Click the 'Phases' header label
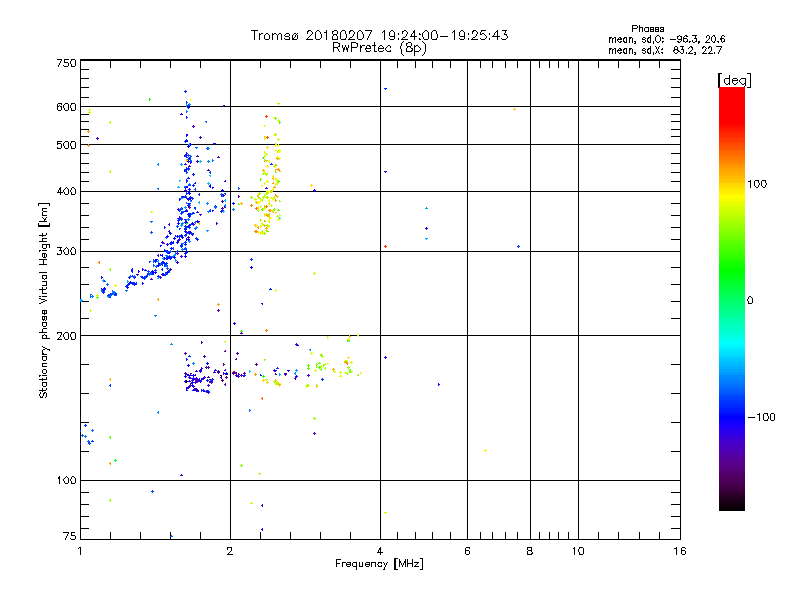800x600 pixels. 647,29
